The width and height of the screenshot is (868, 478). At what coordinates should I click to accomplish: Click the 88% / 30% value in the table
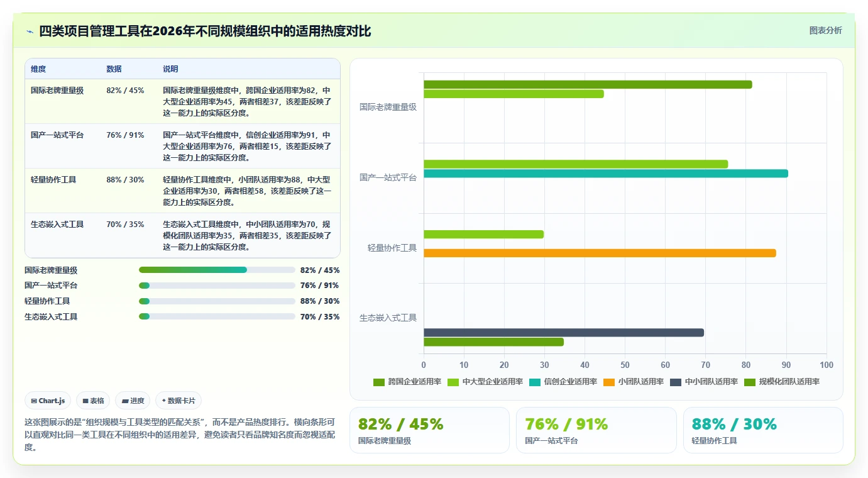click(x=126, y=180)
